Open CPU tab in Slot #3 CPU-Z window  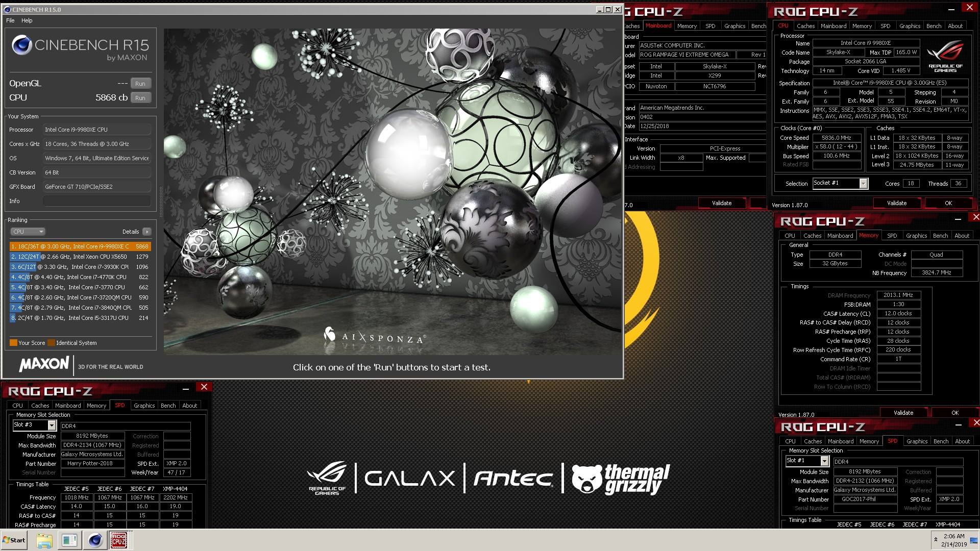point(18,406)
